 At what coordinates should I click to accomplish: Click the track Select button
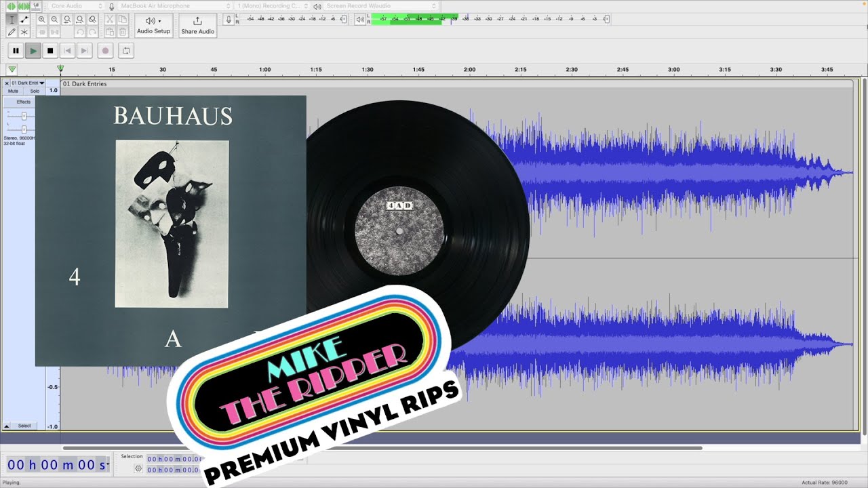click(24, 426)
